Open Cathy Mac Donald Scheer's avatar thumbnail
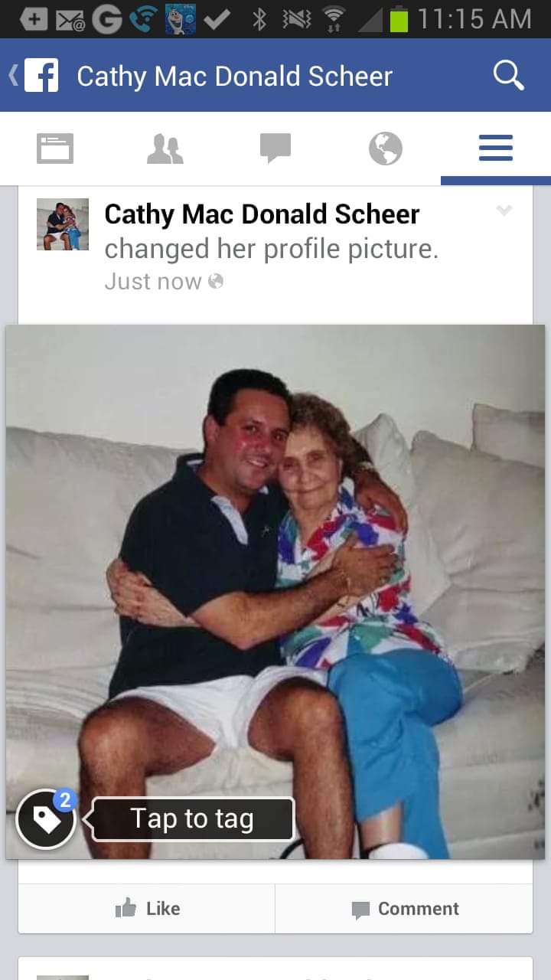 click(x=63, y=224)
